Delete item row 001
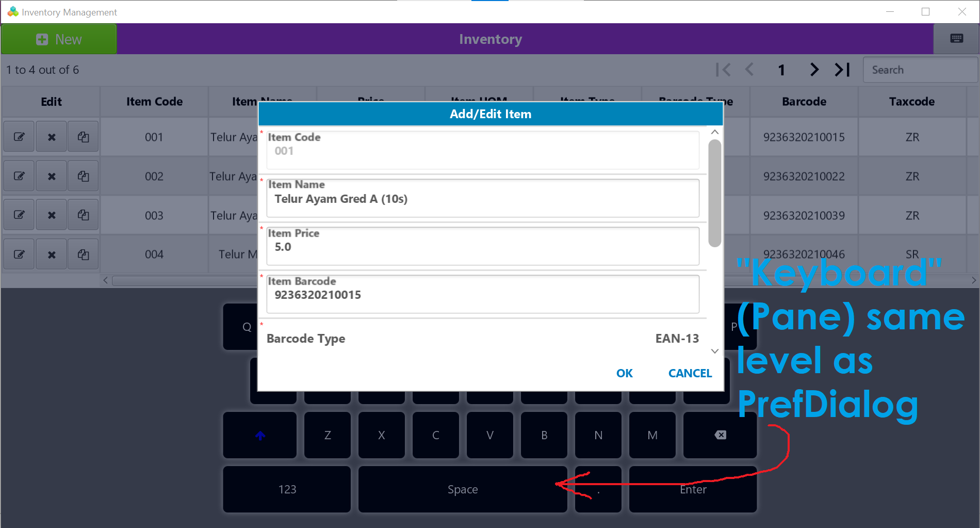 coord(52,137)
